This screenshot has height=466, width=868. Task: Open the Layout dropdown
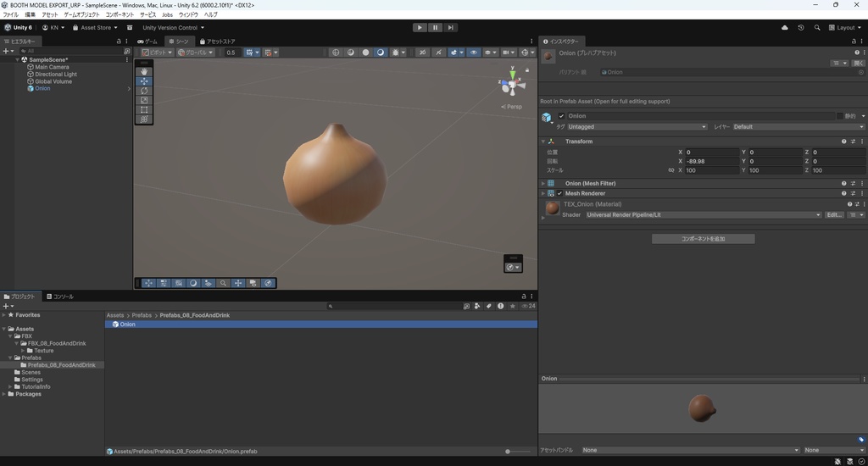(845, 28)
